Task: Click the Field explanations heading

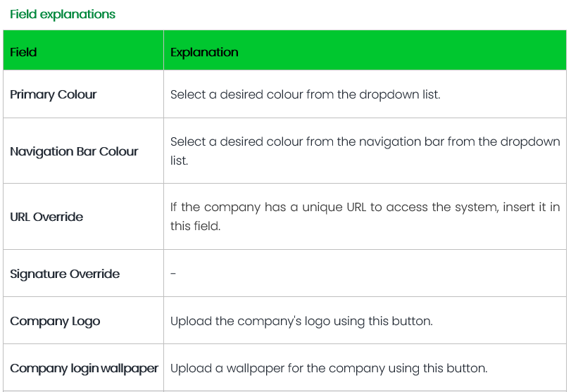Action: (x=63, y=14)
